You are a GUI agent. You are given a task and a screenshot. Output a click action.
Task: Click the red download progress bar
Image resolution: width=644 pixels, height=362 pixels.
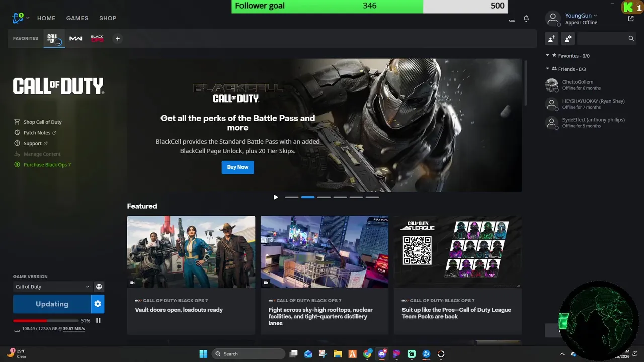45,321
